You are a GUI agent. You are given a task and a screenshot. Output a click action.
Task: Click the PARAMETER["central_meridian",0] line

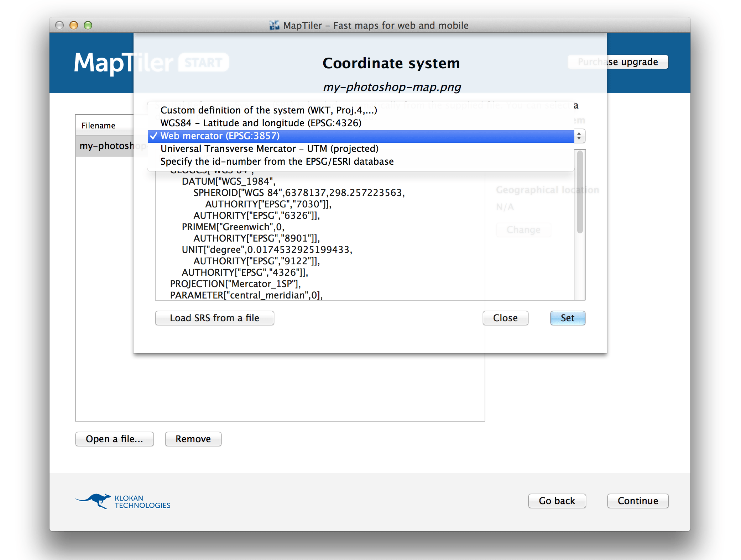[x=246, y=295]
